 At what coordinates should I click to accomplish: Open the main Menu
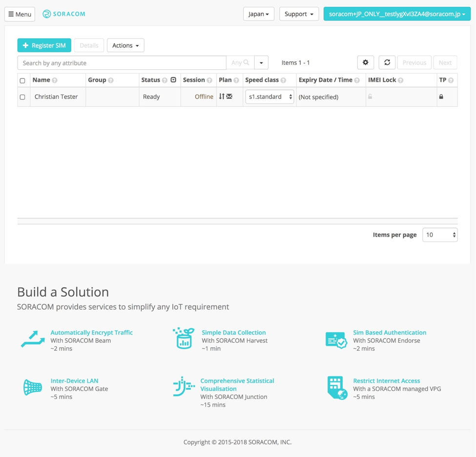tap(20, 14)
